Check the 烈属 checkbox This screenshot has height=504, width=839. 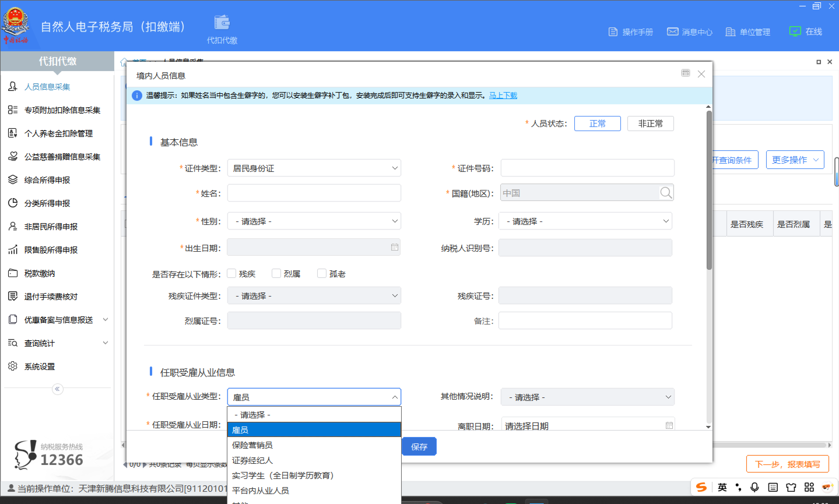pyautogui.click(x=276, y=273)
